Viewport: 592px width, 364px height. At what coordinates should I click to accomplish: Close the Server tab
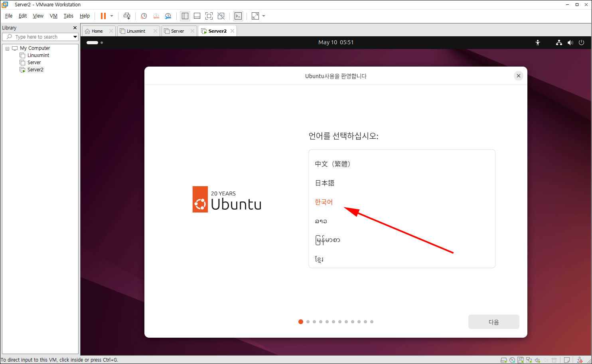pos(192,31)
